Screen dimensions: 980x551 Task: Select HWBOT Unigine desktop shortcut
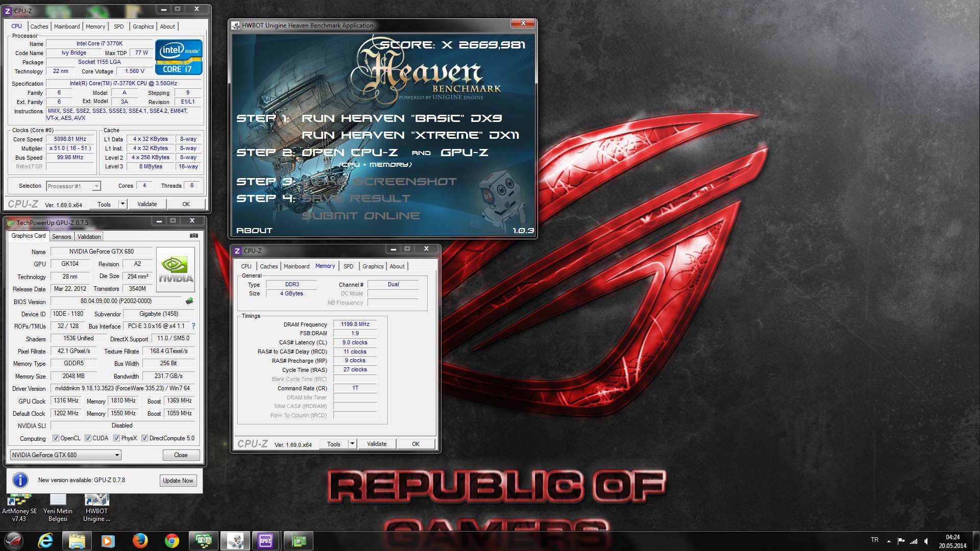point(96,508)
